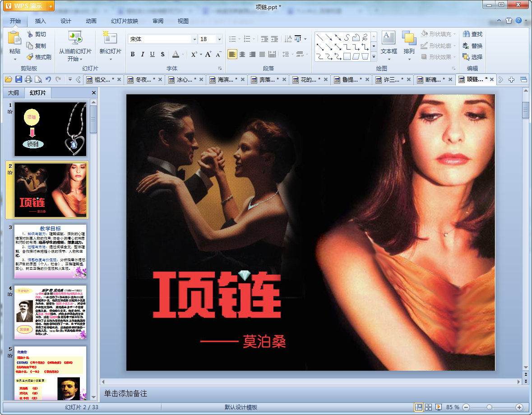Increase font size with A+ icon
Image resolution: width=532 pixels, height=415 pixels.
(208, 54)
